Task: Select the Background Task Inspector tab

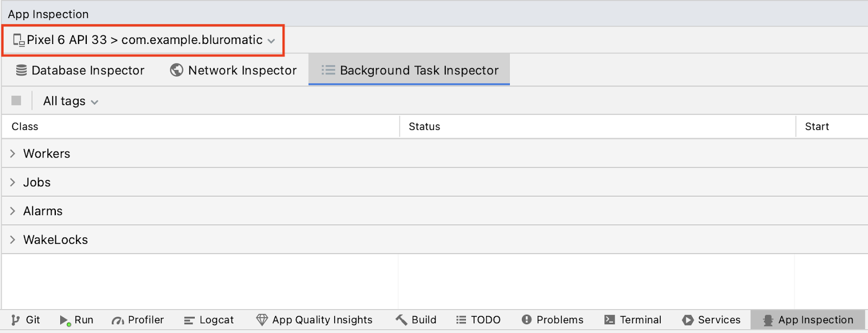Action: point(410,71)
